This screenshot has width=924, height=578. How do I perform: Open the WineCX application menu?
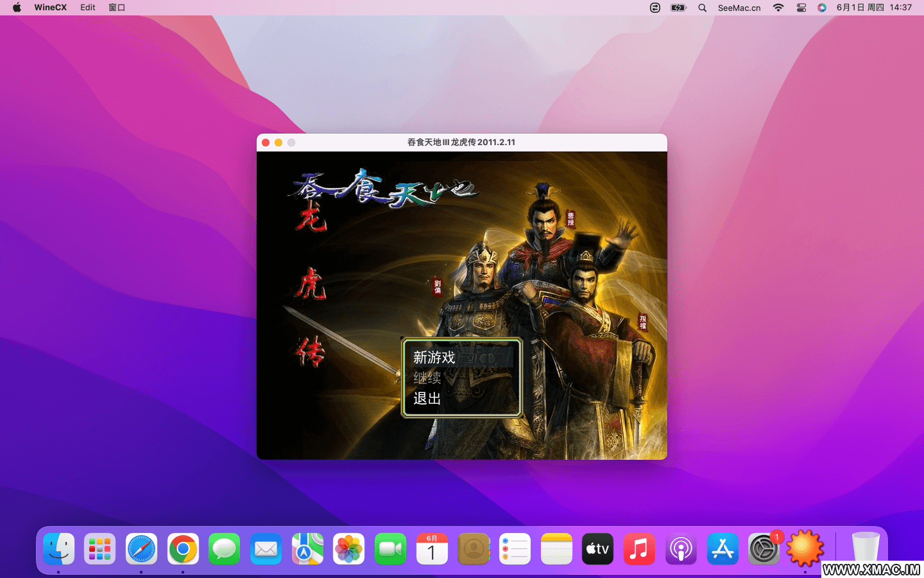coord(50,8)
